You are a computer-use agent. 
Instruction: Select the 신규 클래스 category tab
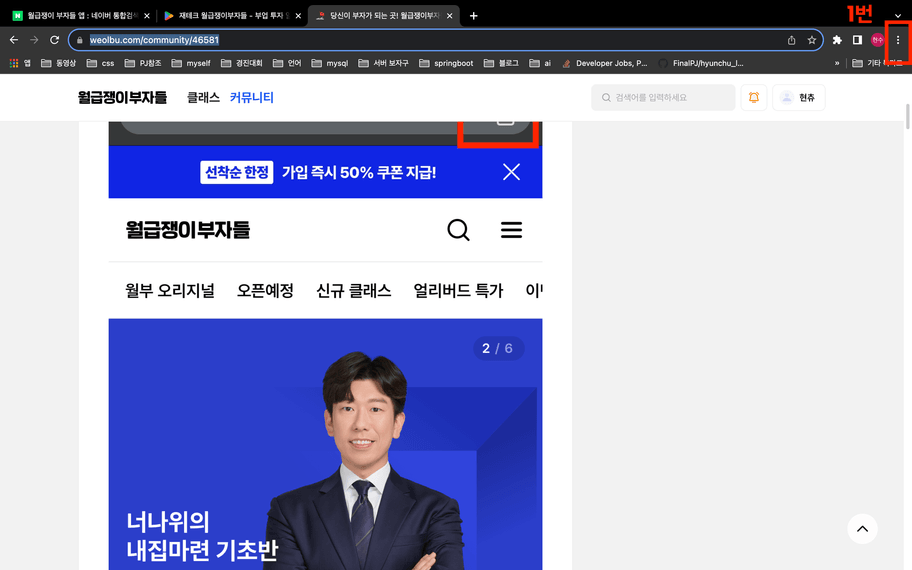tap(354, 290)
